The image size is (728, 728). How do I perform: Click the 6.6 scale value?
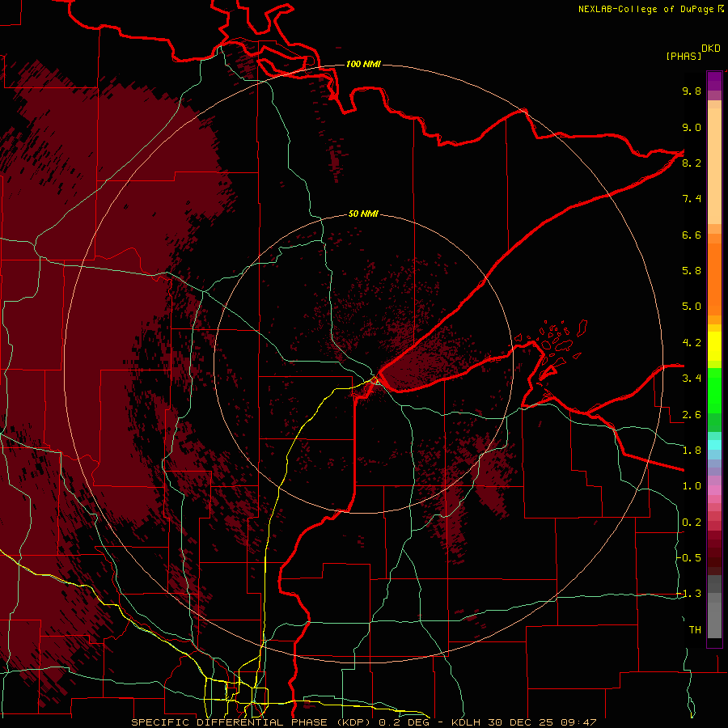692,235
